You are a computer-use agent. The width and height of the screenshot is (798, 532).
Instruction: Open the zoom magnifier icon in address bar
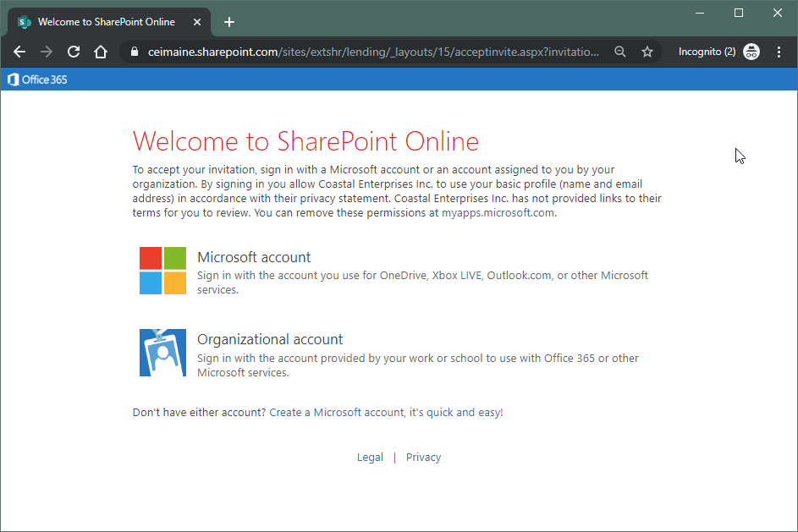click(620, 52)
